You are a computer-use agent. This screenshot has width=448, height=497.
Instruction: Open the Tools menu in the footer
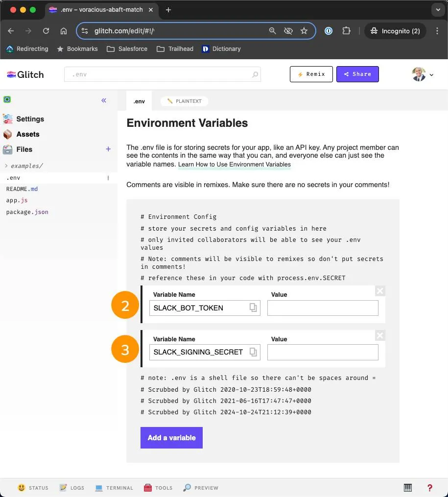pyautogui.click(x=158, y=488)
